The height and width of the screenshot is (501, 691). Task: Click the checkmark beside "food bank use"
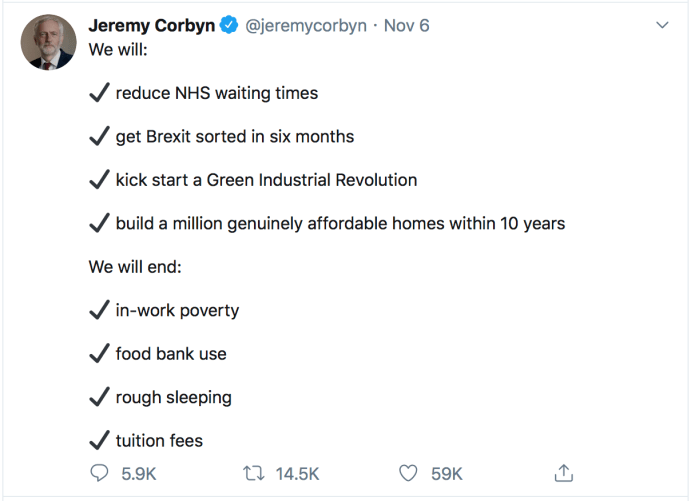point(99,353)
